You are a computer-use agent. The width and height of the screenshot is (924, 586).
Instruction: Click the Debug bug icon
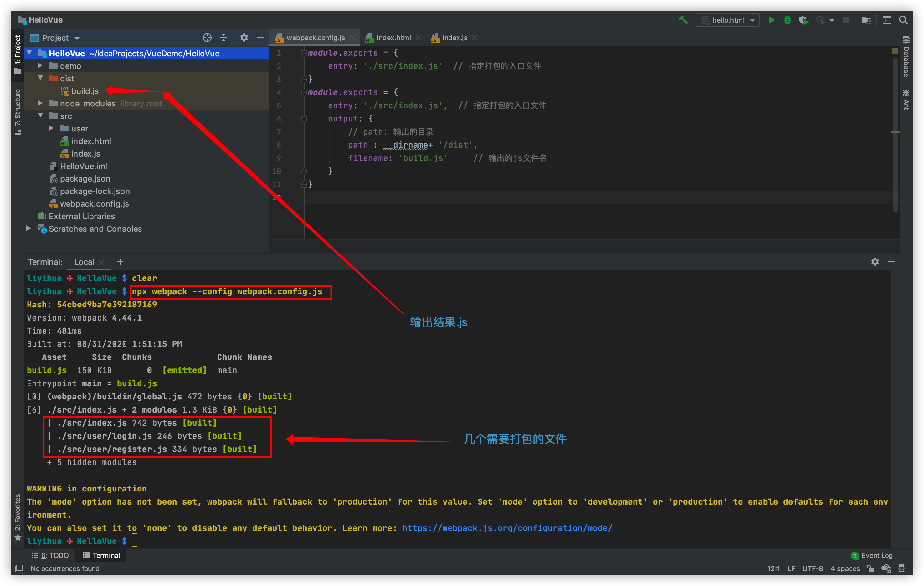[787, 20]
